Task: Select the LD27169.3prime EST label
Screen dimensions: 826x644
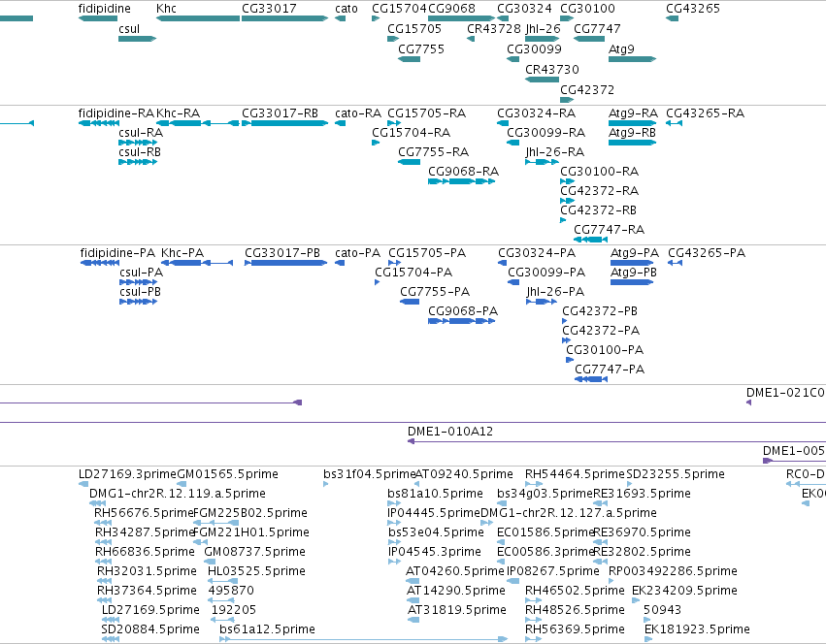Action: click(x=127, y=474)
